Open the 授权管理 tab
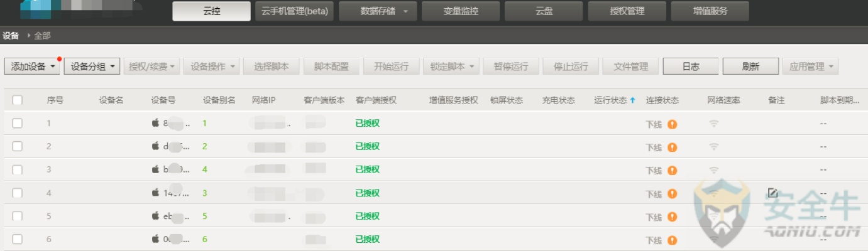 [627, 11]
